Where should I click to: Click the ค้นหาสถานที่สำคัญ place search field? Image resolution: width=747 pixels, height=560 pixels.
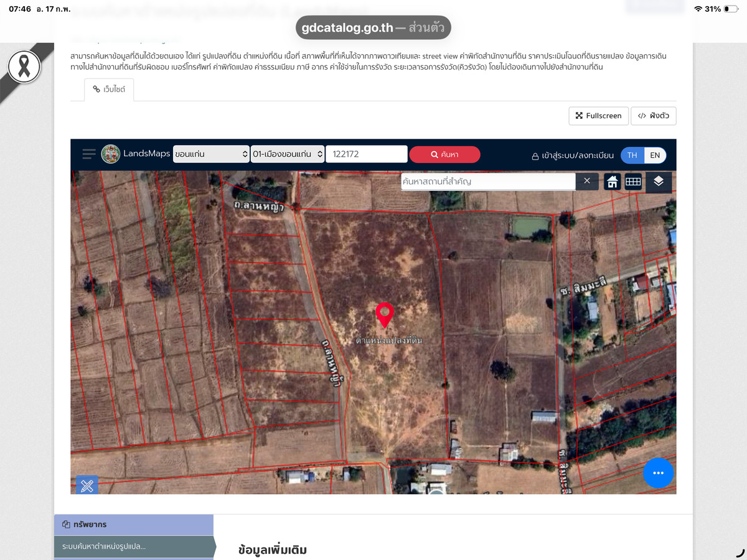[487, 182]
